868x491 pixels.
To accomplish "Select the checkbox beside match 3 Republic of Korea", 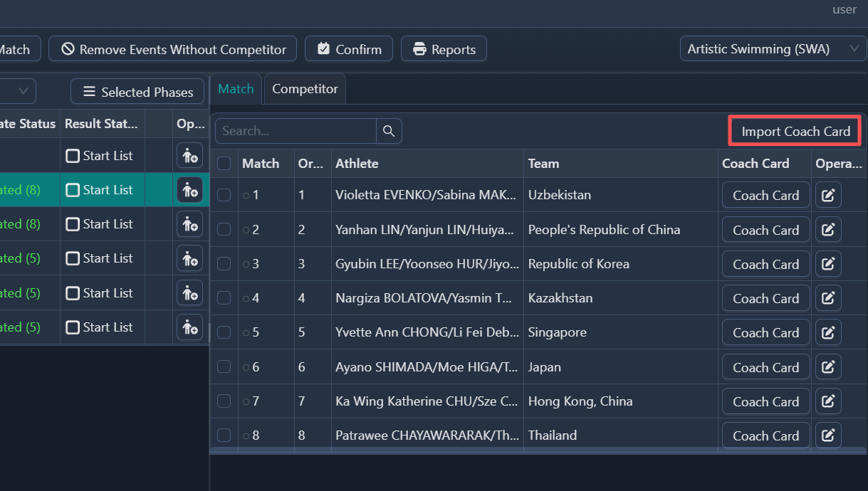I will tap(224, 264).
